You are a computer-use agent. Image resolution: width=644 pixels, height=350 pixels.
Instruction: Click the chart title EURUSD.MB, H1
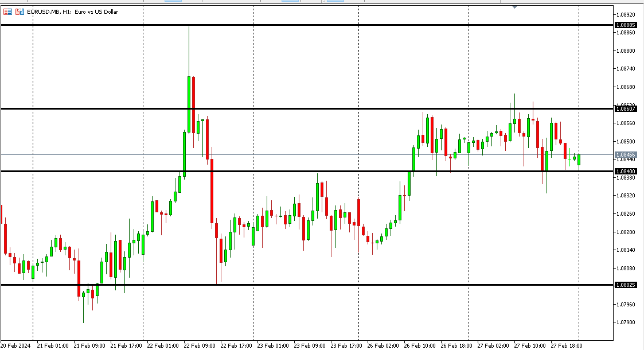coord(49,12)
